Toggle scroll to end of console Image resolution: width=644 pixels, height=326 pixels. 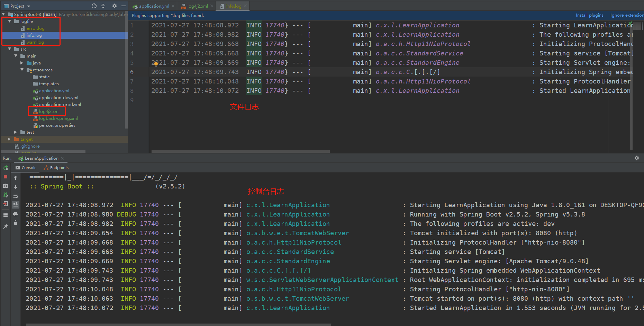point(16,205)
